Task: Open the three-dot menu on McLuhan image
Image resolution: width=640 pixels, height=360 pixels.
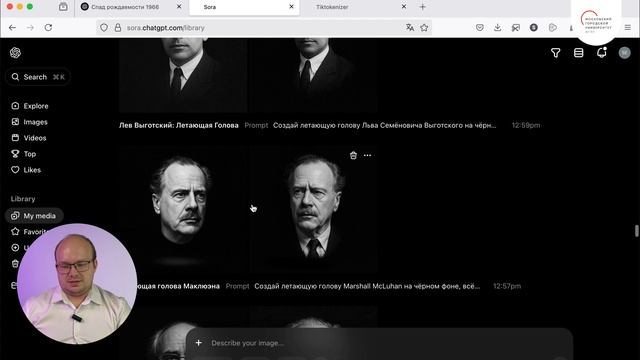Action: (367, 155)
